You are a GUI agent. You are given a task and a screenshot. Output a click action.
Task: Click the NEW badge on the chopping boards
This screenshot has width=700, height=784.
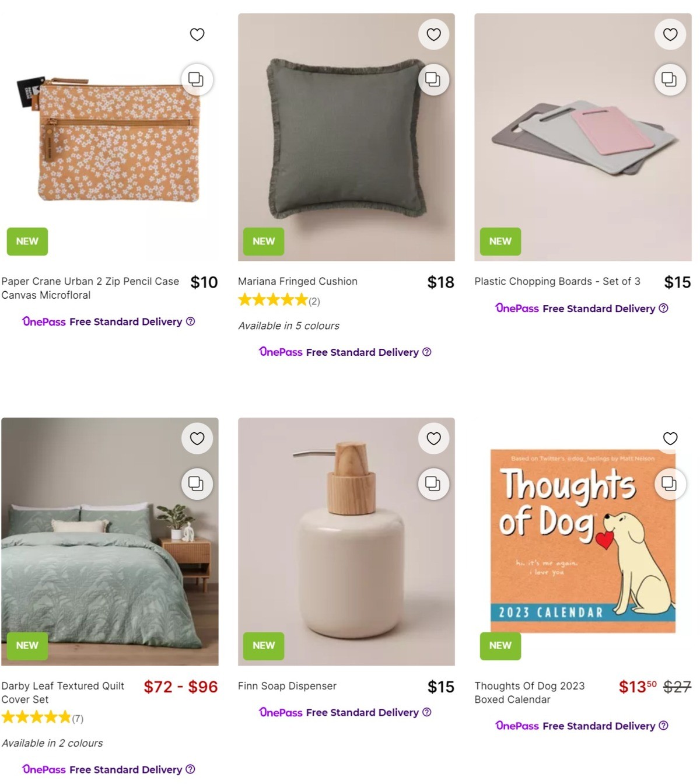click(500, 241)
